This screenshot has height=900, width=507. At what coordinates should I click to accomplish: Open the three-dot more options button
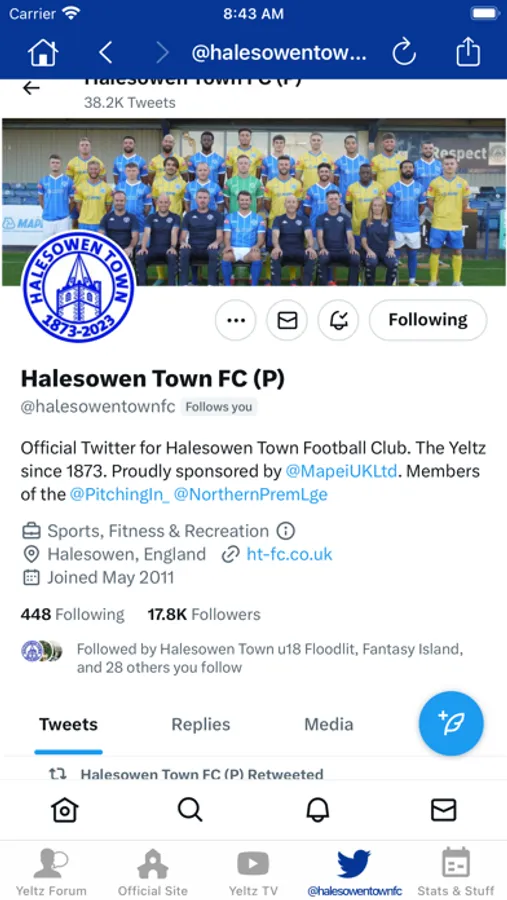(x=236, y=320)
